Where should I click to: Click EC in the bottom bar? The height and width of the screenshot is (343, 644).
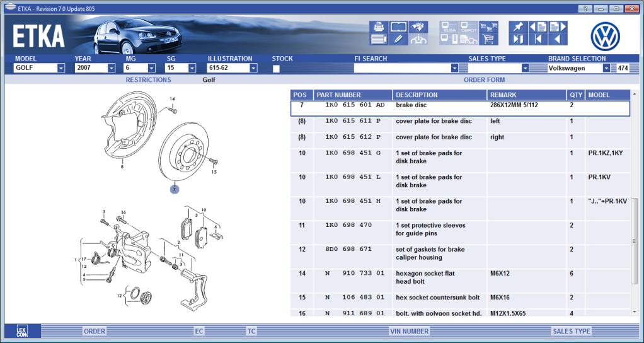point(199,331)
